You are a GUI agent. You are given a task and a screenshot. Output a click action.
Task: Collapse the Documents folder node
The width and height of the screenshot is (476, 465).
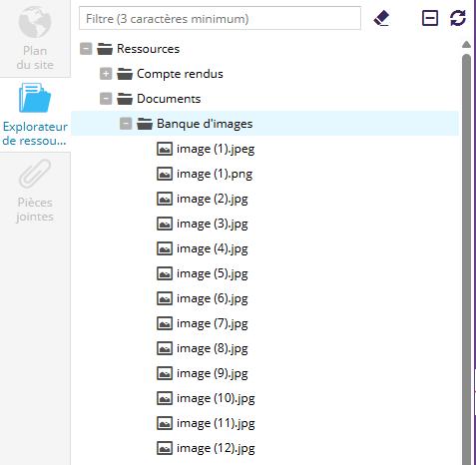point(106,99)
